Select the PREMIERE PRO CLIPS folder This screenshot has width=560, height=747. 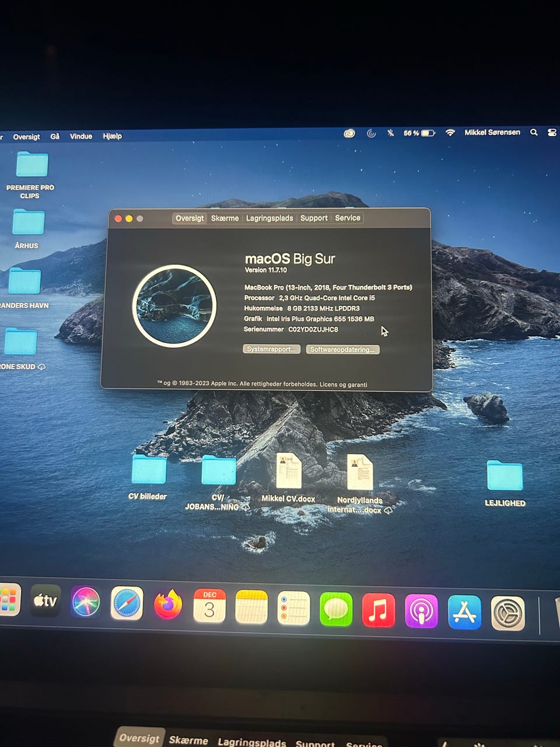(x=32, y=164)
